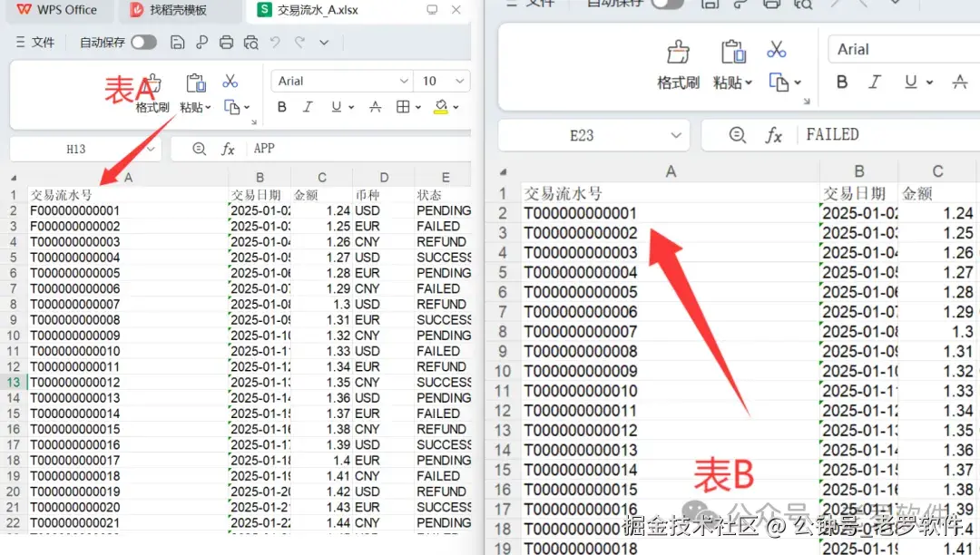Toggle Underline in the left window
The height and width of the screenshot is (555, 980).
[x=337, y=107]
